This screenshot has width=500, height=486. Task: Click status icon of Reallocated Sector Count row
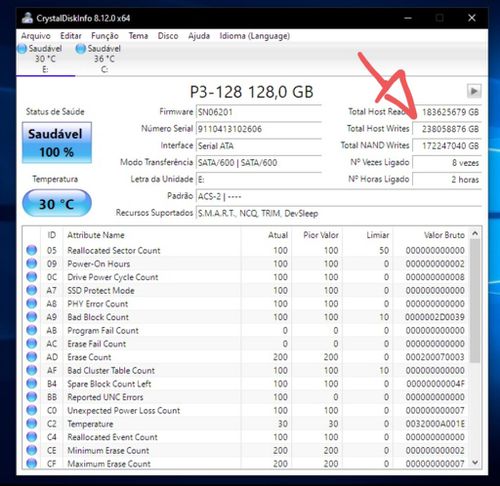[x=31, y=250]
